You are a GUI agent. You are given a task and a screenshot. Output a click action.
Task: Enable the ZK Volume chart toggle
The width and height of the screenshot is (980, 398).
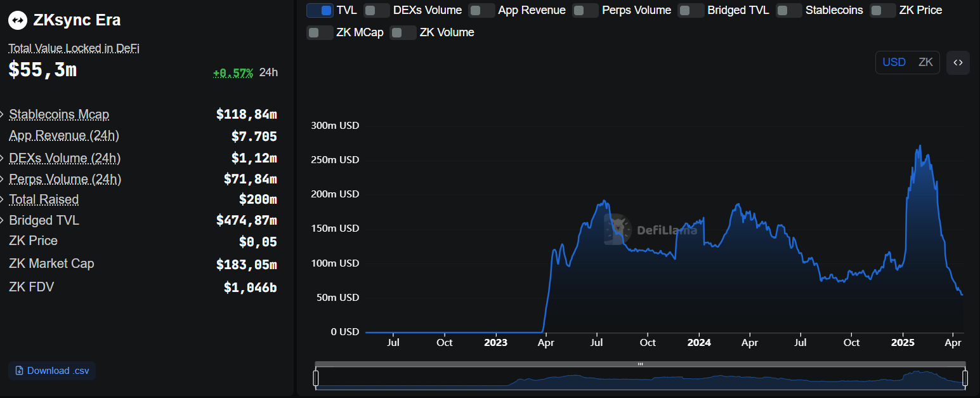point(403,32)
